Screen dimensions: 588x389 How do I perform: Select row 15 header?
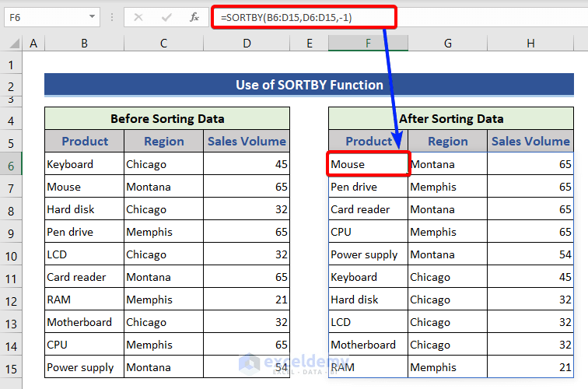click(11, 369)
